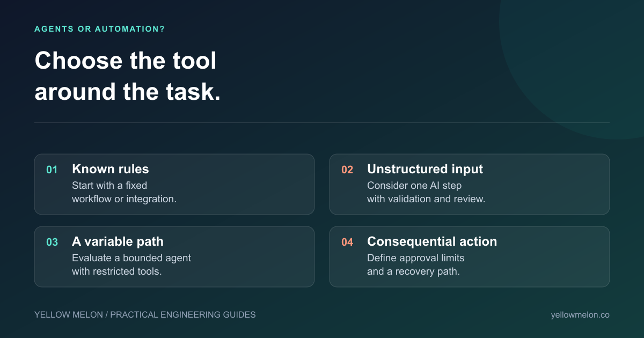Image resolution: width=644 pixels, height=338 pixels.
Task: Click 'YELLOW MELON / PRACTICAL ENGINEERING GUIDES' footer text
Action: (x=145, y=315)
